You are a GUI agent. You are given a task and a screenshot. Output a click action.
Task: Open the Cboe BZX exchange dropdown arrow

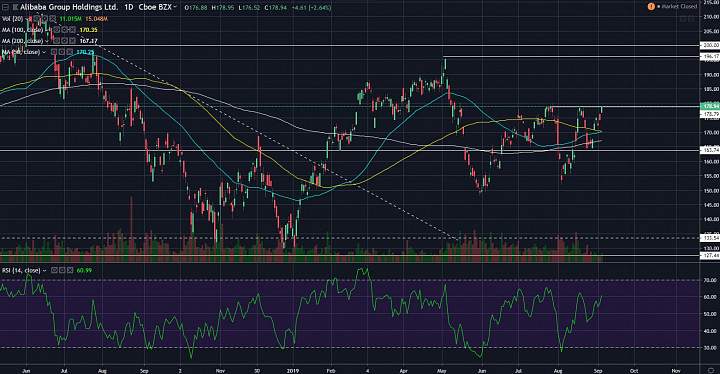(x=175, y=6)
